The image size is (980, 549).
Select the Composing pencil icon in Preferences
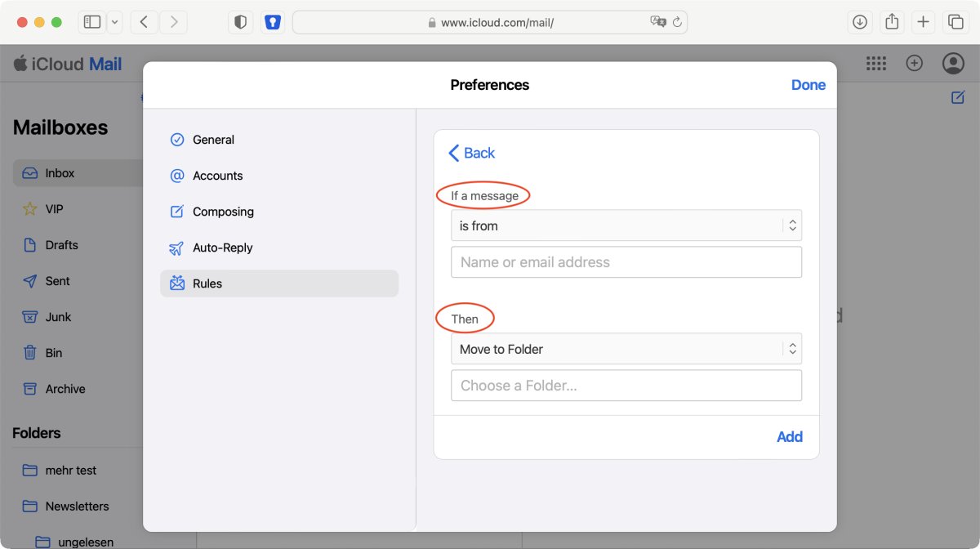point(176,212)
